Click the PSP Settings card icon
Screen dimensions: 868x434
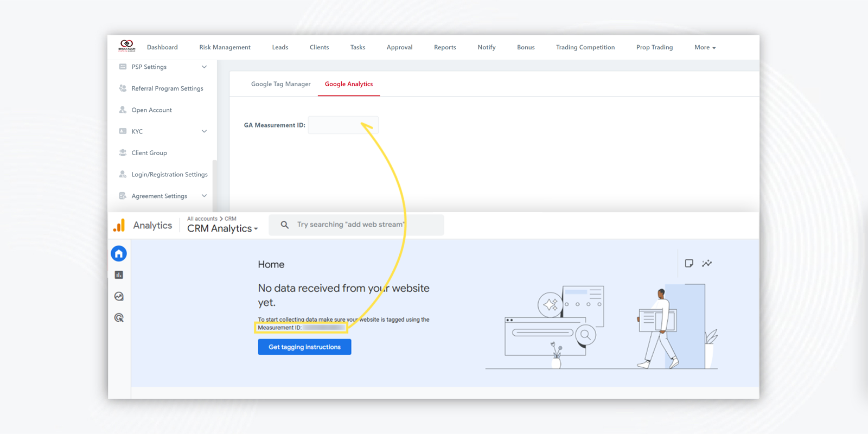(123, 67)
